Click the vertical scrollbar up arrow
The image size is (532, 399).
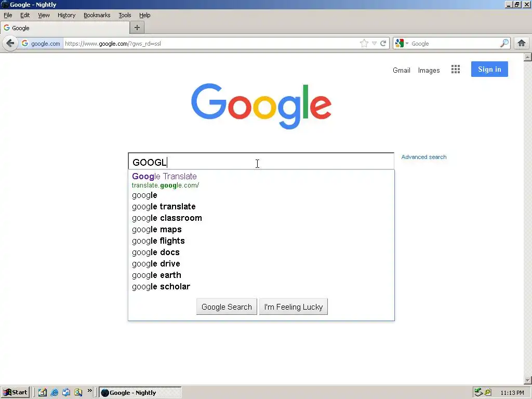(x=528, y=57)
